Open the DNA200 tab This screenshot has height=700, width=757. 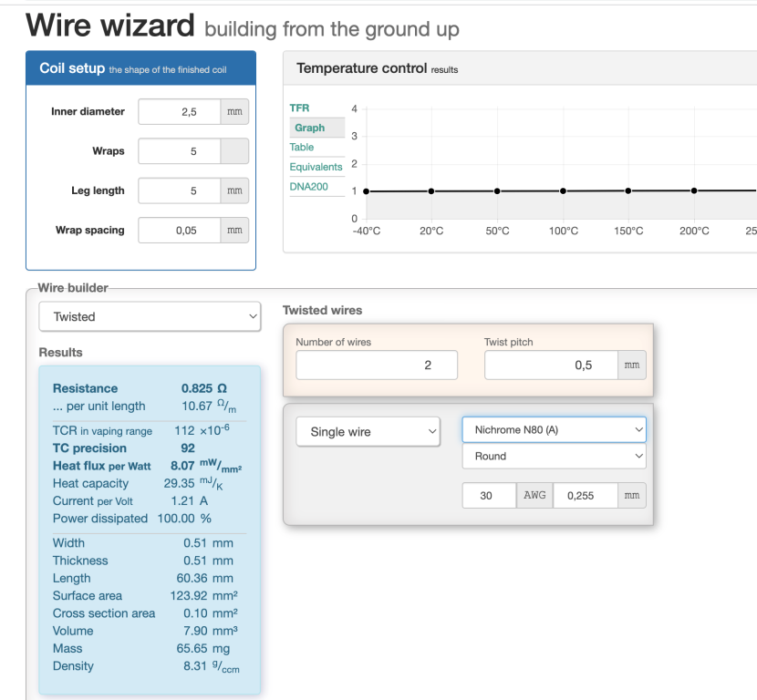point(308,187)
